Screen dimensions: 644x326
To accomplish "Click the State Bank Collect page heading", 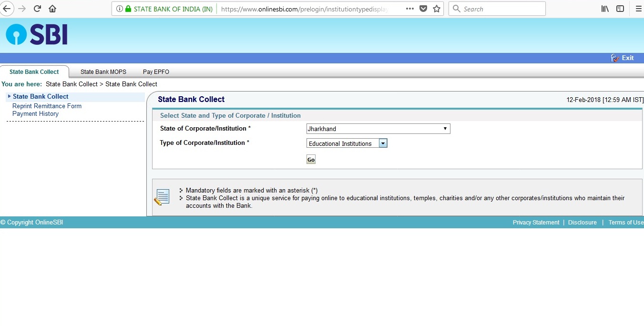I will (x=191, y=100).
